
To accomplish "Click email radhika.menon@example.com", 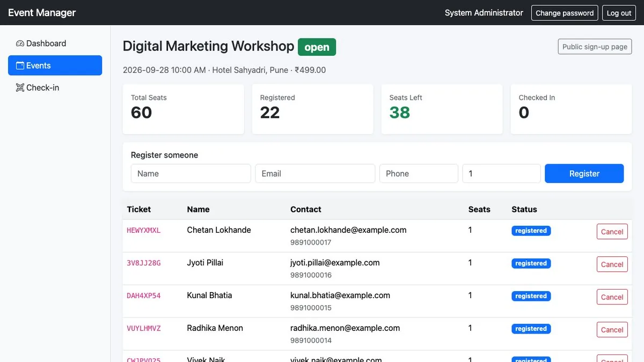I will point(345,328).
